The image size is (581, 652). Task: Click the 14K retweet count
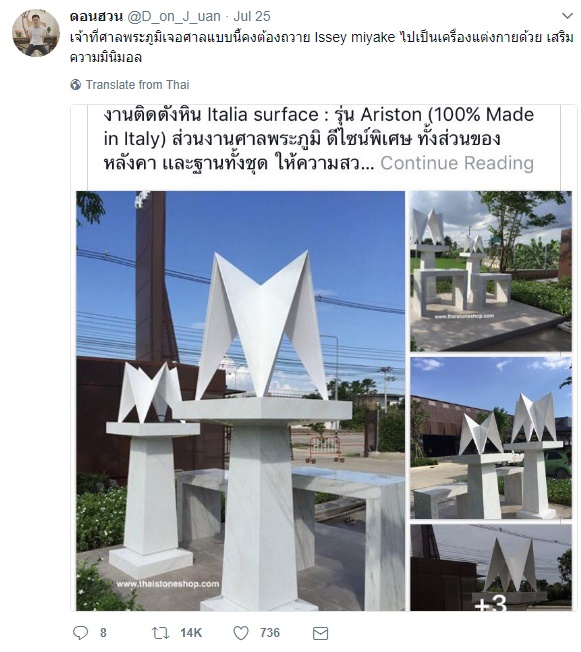tap(191, 633)
